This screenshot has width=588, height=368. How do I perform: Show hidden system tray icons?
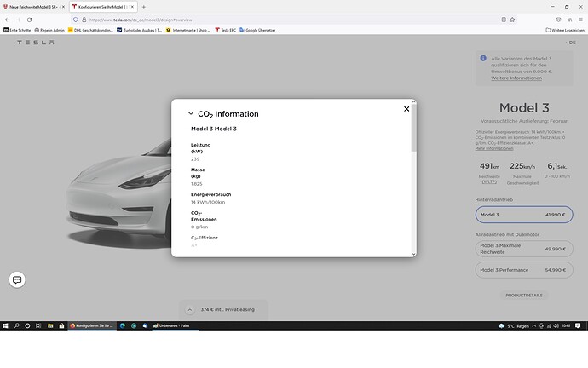(x=534, y=326)
